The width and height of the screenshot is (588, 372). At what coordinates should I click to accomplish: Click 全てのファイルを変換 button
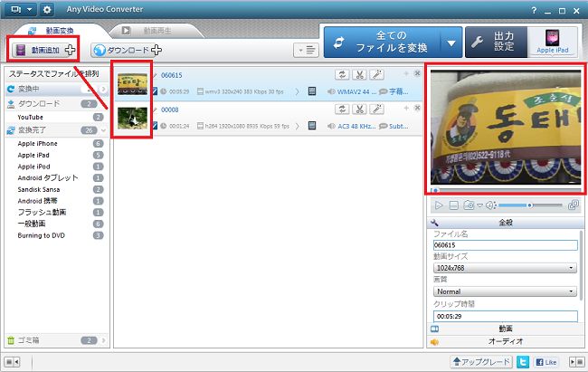[384, 42]
